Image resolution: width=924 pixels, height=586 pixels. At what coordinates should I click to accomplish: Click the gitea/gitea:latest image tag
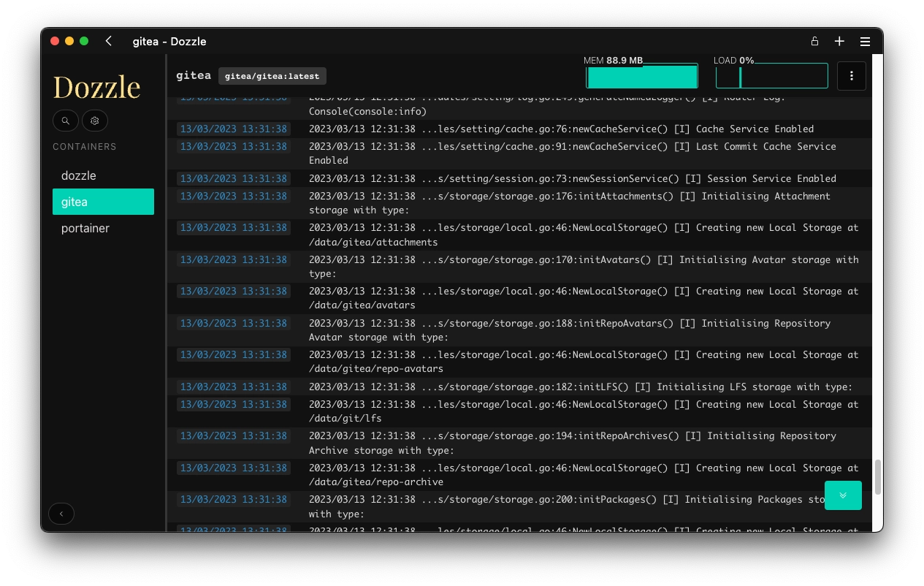pyautogui.click(x=272, y=76)
